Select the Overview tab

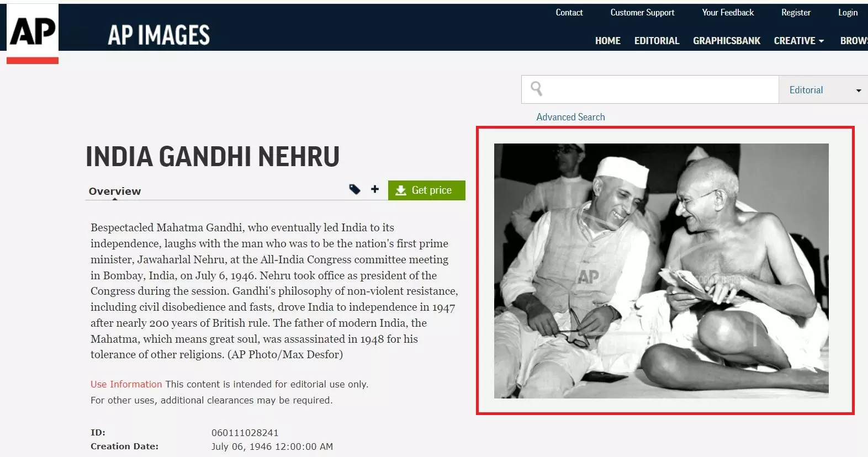[x=115, y=191]
